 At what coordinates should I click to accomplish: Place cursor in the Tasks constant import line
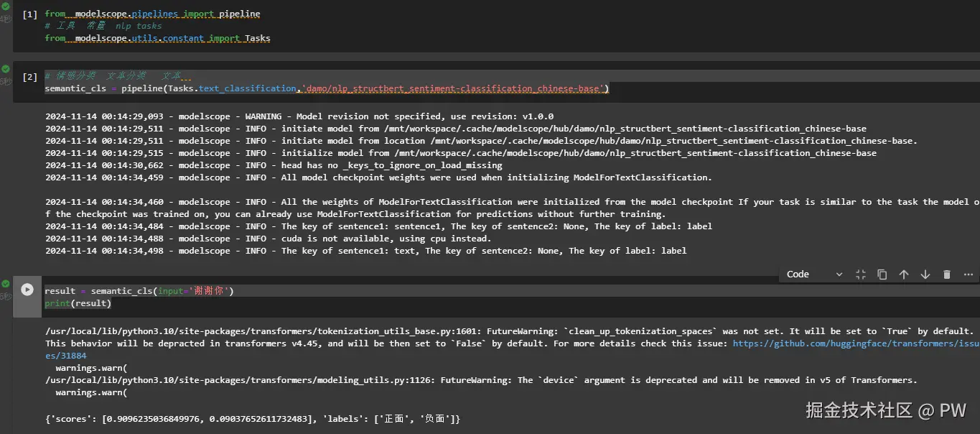(157, 38)
